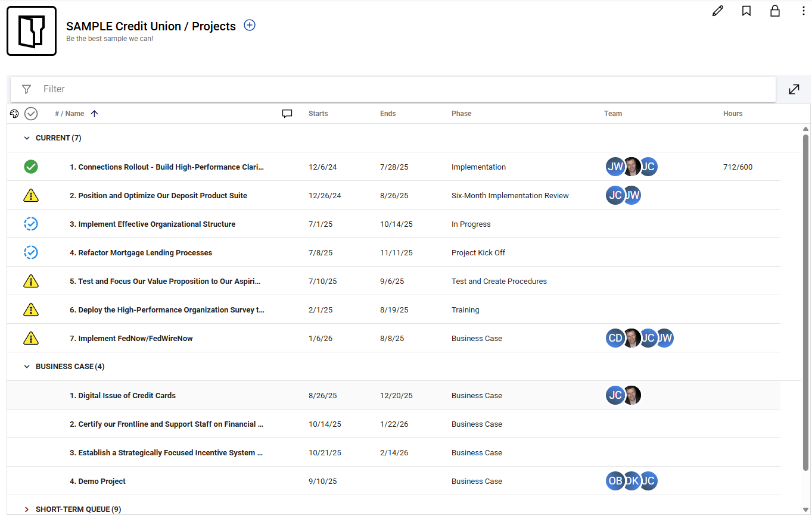This screenshot has width=812, height=519.
Task: Click in-progress icon for Organizational Structure project
Action: [x=31, y=224]
